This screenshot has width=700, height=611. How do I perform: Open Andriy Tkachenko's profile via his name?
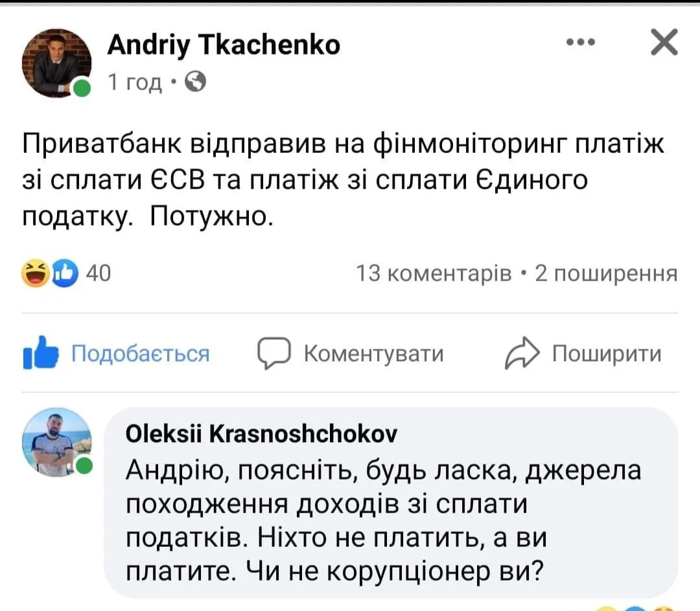coord(223,44)
